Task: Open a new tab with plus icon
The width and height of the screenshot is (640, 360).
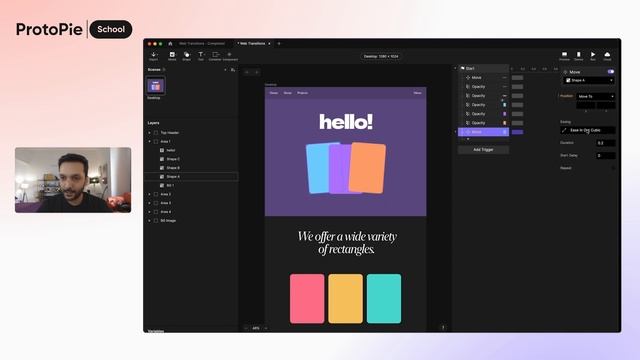Action: click(x=279, y=43)
